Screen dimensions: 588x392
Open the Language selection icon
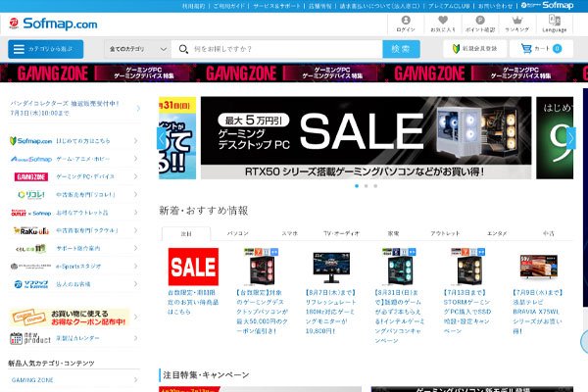coord(555,20)
